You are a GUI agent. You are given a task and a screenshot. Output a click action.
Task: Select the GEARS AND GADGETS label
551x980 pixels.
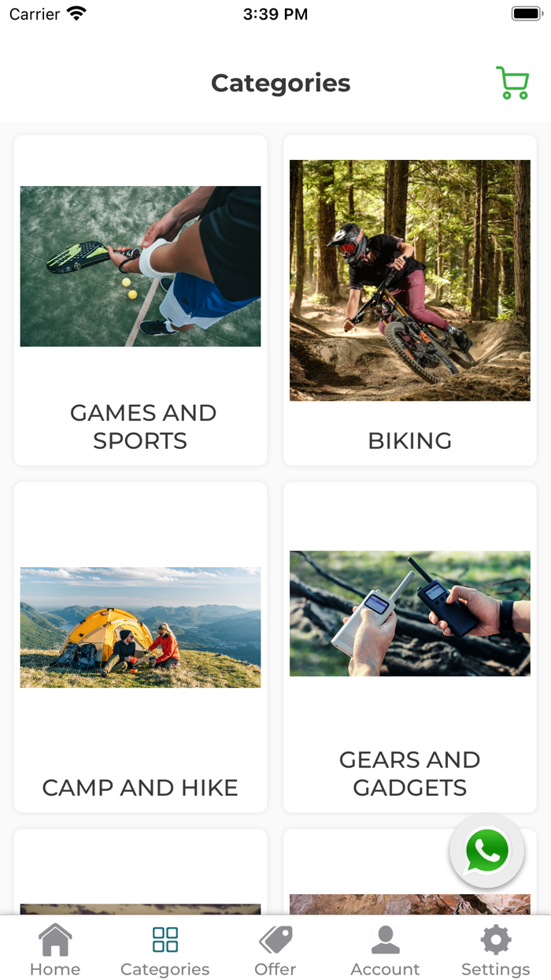410,774
